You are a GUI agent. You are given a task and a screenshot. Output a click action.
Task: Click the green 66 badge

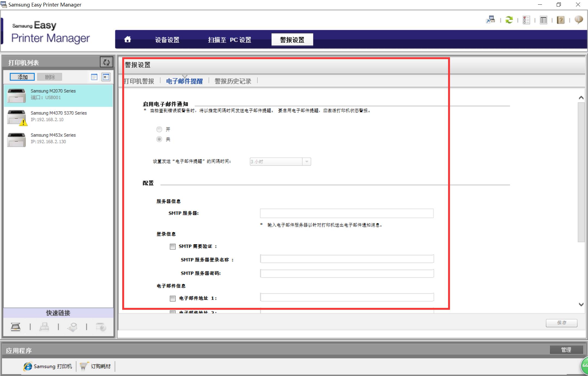click(x=584, y=365)
